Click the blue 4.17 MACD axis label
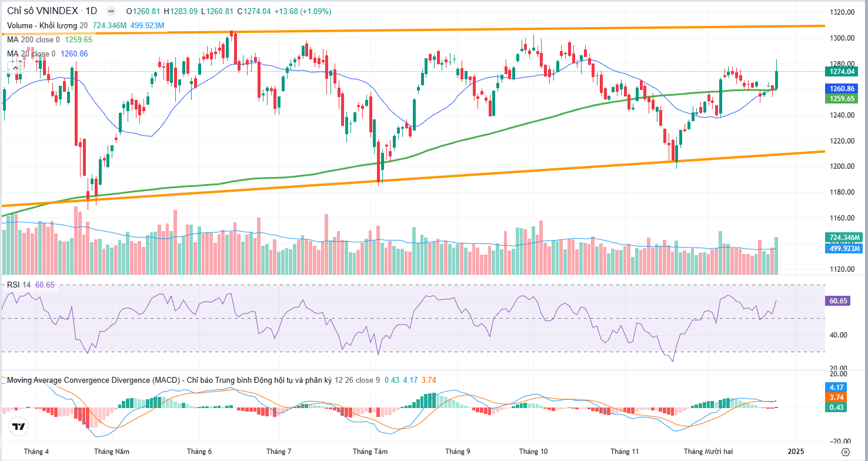This screenshot has width=868, height=461. [x=836, y=387]
